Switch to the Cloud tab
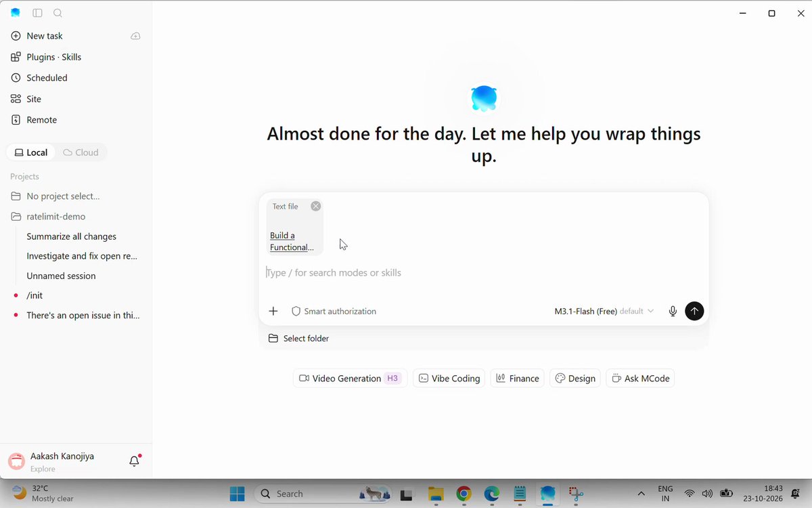Viewport: 812px width, 508px height. point(81,152)
